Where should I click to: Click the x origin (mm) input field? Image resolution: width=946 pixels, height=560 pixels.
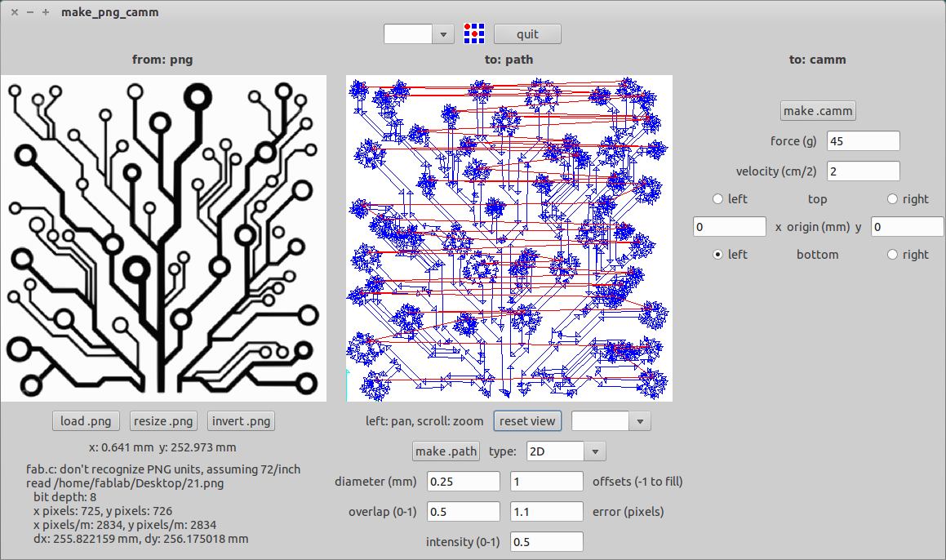(730, 227)
